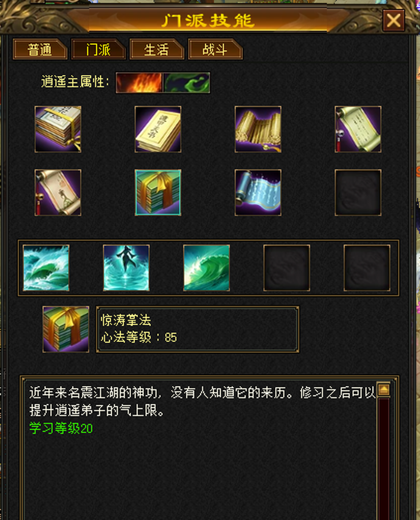
Task: Select the green curling wave skill
Action: (207, 268)
